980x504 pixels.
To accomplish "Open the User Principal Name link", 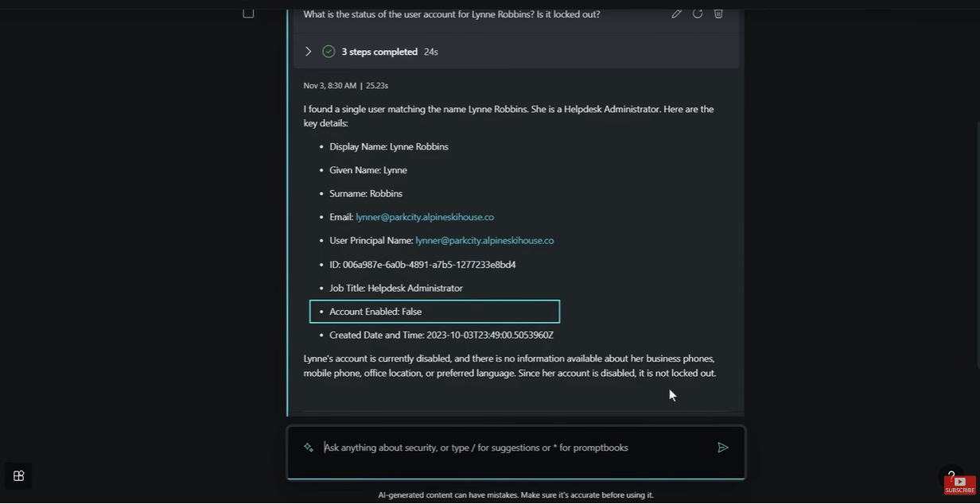I will pyautogui.click(x=484, y=240).
